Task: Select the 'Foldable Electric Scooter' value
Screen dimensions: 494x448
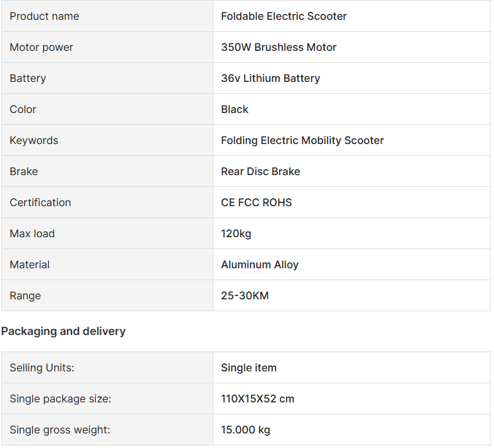Action: 284,16
